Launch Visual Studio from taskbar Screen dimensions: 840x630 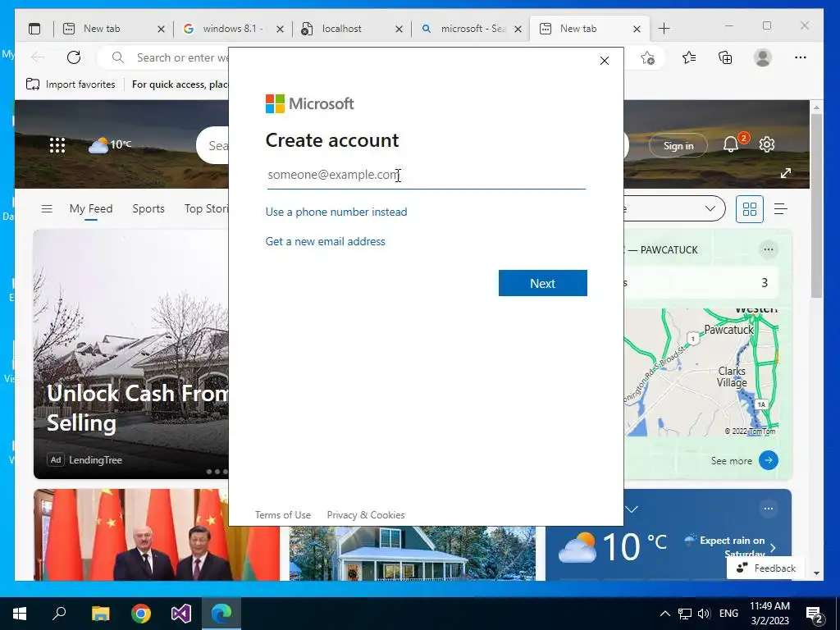pos(181,614)
